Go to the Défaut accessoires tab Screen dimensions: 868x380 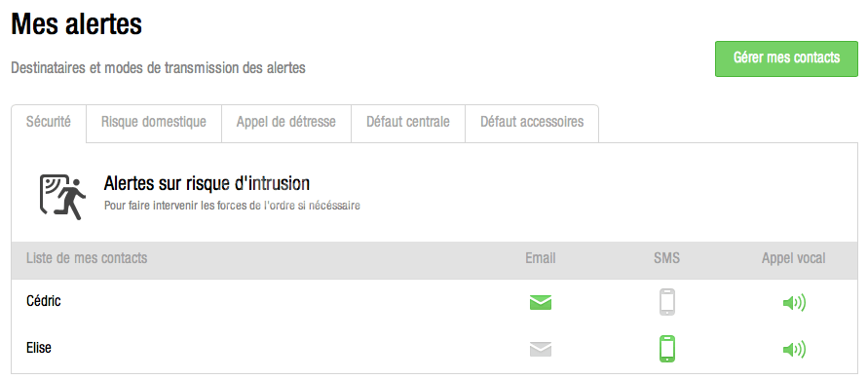[x=532, y=124]
